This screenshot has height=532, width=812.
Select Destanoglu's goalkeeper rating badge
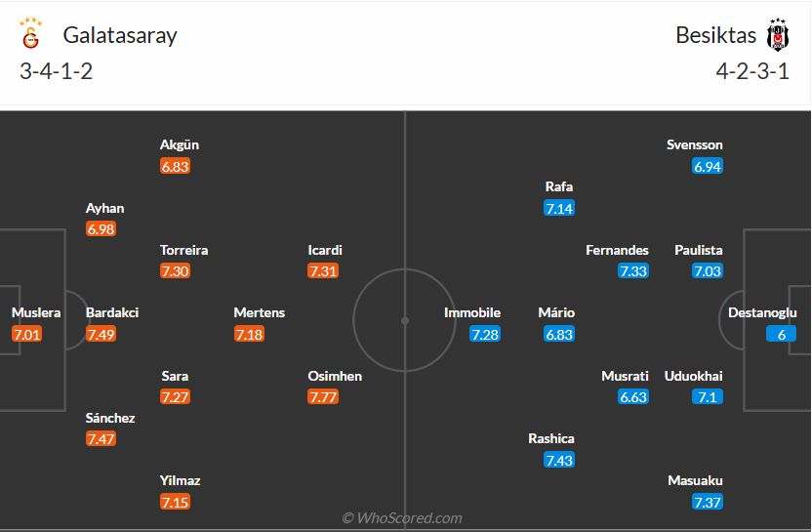pos(782,334)
